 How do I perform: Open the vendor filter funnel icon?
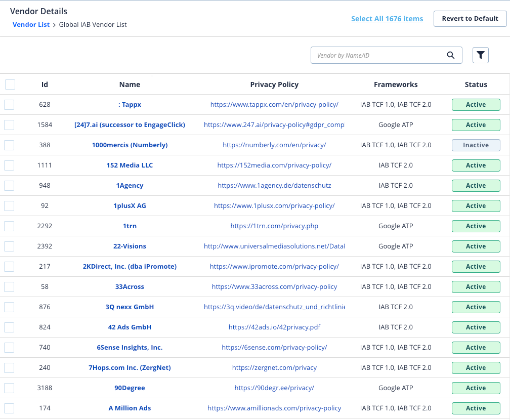pos(481,55)
